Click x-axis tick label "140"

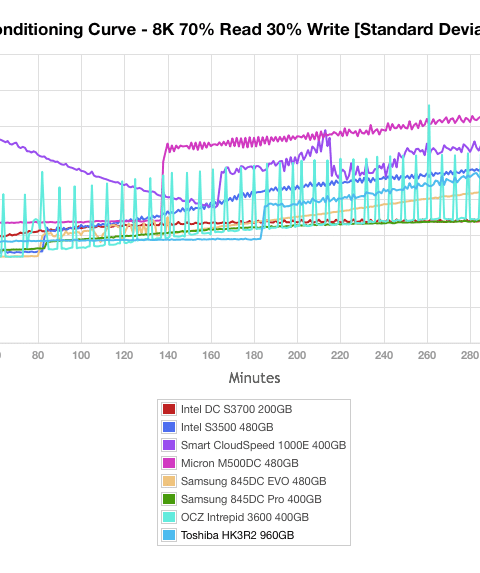pyautogui.click(x=168, y=355)
